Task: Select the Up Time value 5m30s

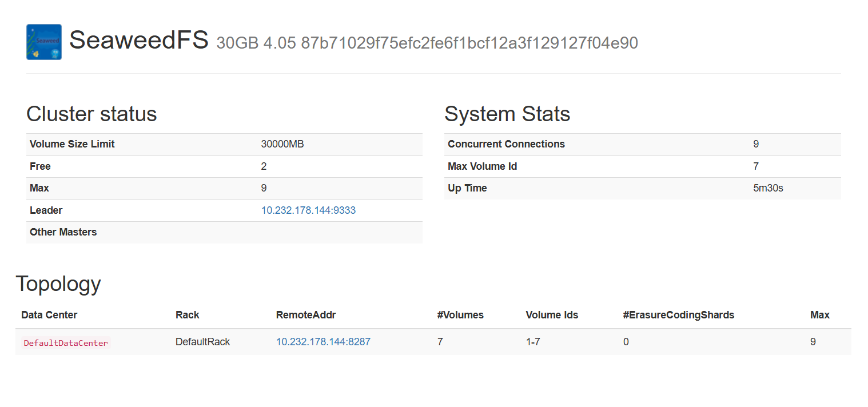Action: click(x=768, y=188)
